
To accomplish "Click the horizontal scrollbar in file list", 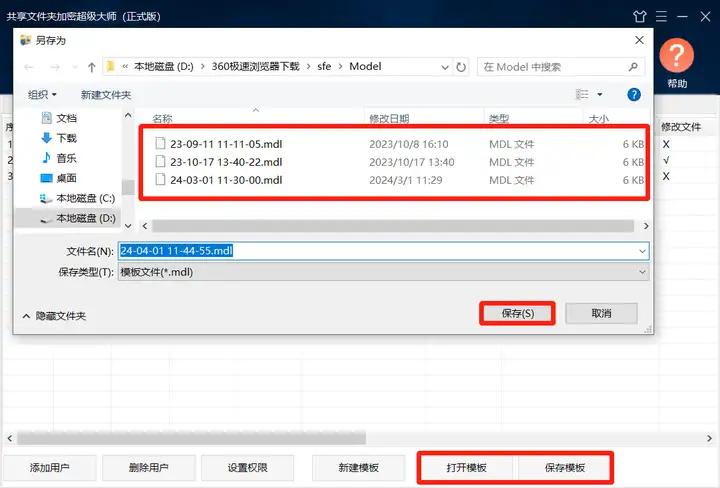I will (x=390, y=226).
